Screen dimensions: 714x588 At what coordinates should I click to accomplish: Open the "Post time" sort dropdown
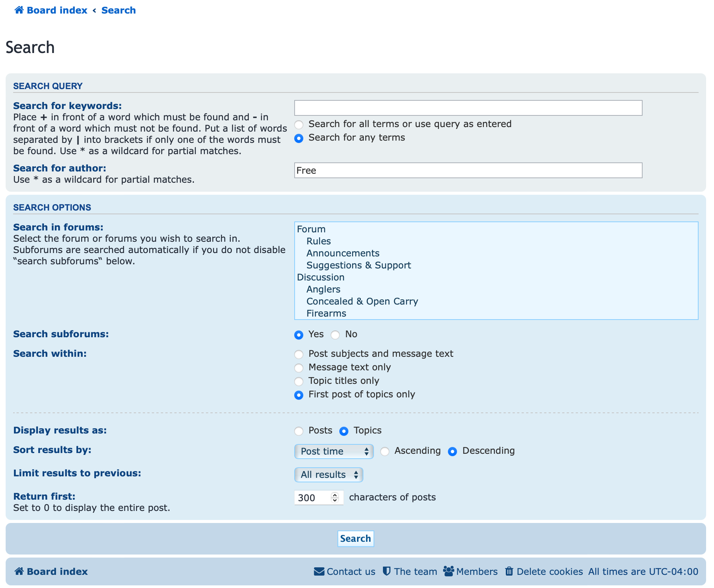click(333, 451)
